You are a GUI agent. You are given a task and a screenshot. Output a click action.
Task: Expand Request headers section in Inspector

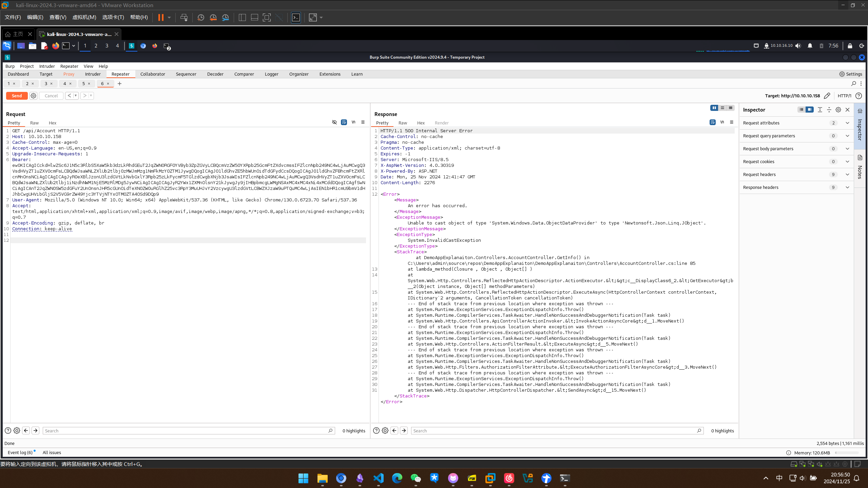pyautogui.click(x=847, y=174)
